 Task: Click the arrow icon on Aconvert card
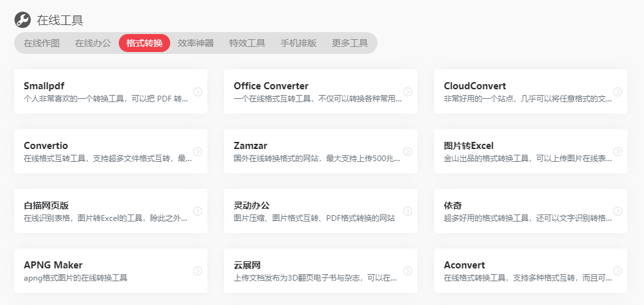[618, 271]
